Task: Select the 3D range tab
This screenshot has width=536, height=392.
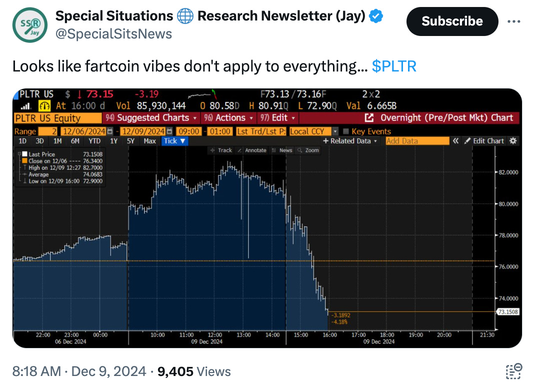Action: [39, 141]
